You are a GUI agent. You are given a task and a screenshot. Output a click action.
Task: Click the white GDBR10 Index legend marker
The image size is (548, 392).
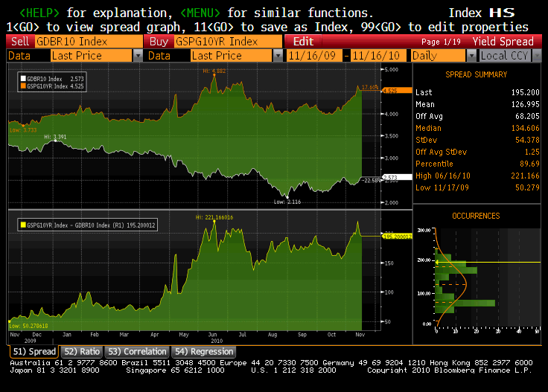click(x=22, y=77)
